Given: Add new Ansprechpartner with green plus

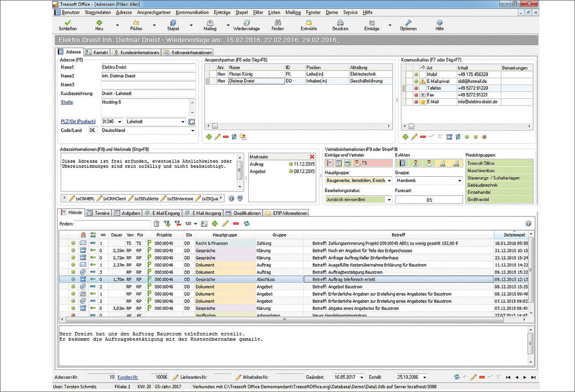Looking at the screenshot, I should pos(209,137).
